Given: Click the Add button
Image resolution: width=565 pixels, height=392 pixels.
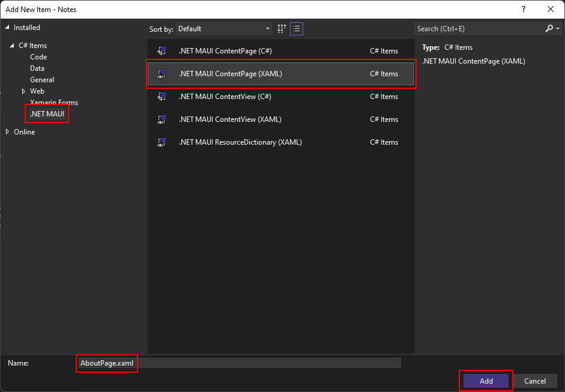Looking at the screenshot, I should point(485,381).
